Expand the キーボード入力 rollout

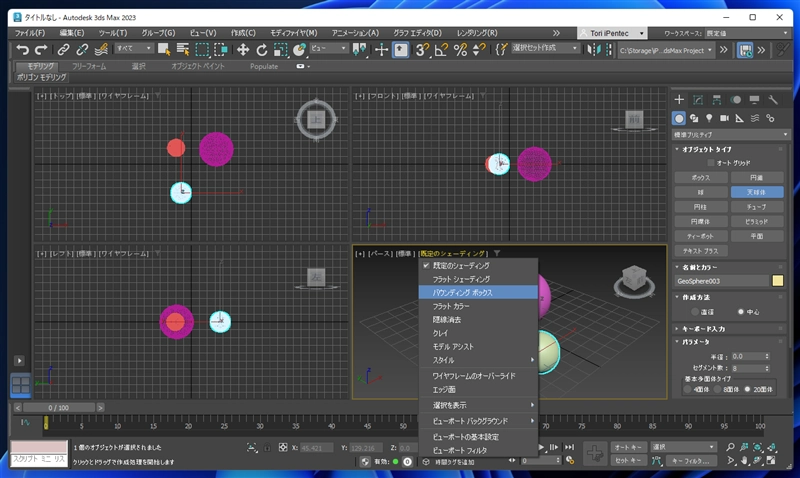click(703, 329)
